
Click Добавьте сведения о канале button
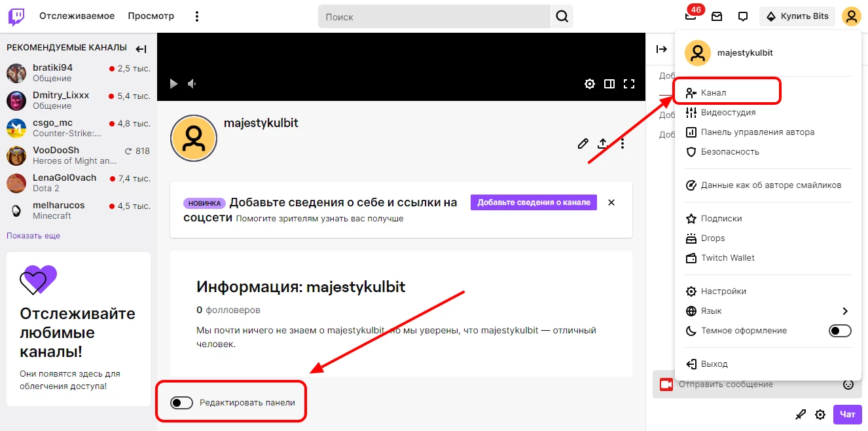tap(533, 202)
